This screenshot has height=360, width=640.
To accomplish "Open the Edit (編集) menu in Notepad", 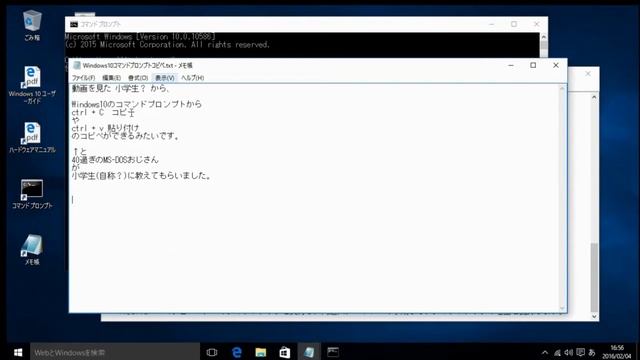I will (x=111, y=78).
